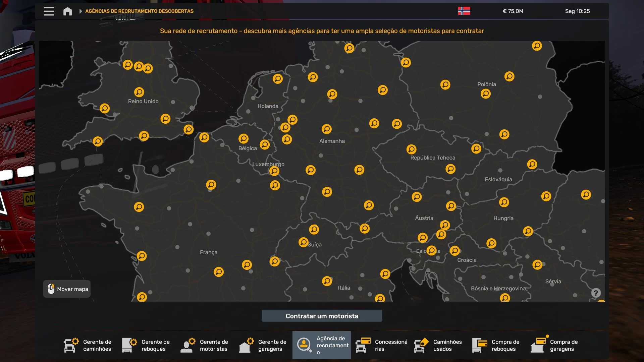Go to the home screen icon

67,11
